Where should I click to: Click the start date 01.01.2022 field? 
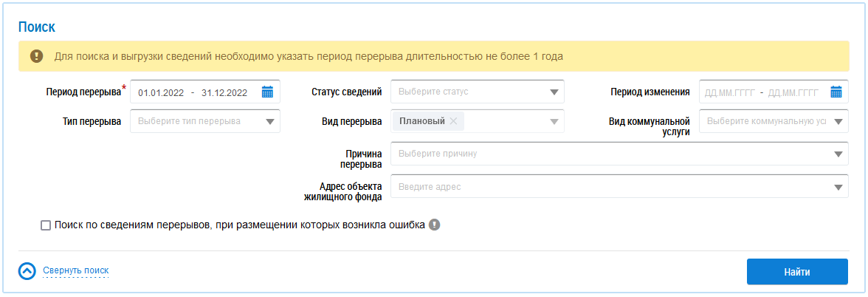coord(160,92)
